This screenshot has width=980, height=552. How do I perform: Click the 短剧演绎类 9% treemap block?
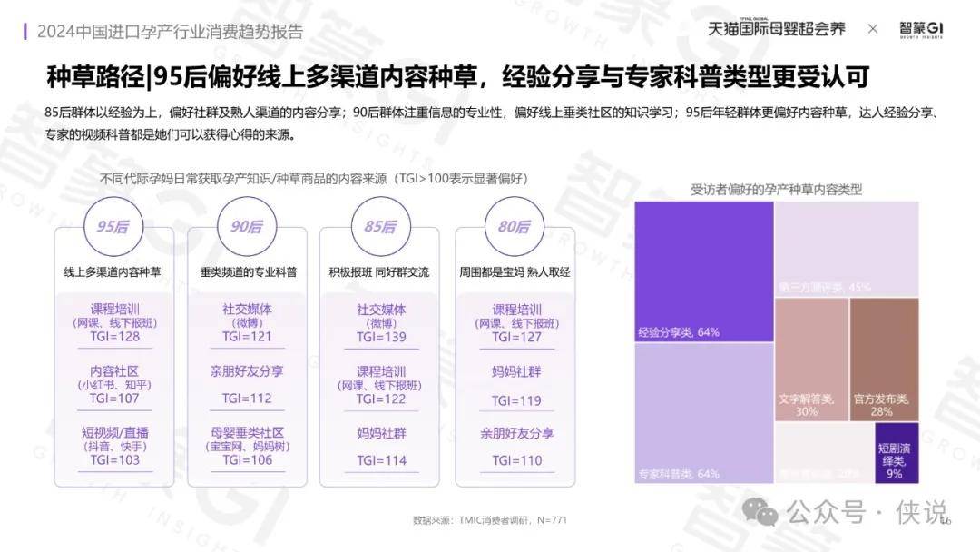pos(897,452)
